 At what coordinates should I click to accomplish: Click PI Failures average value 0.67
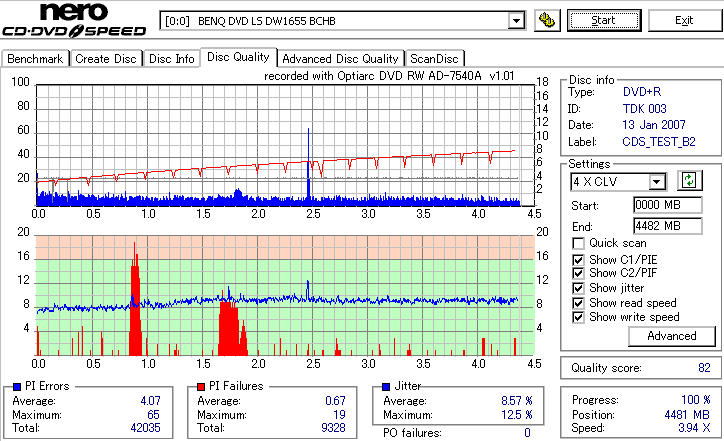(x=335, y=401)
